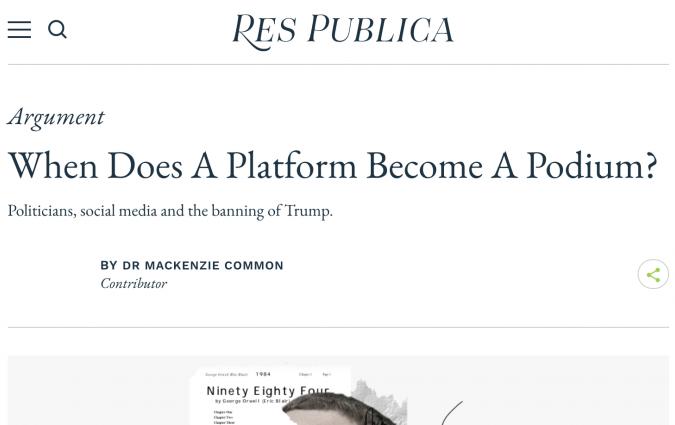The image size is (675, 425).
Task: Click "social media" in the subtitle
Action: point(118,210)
